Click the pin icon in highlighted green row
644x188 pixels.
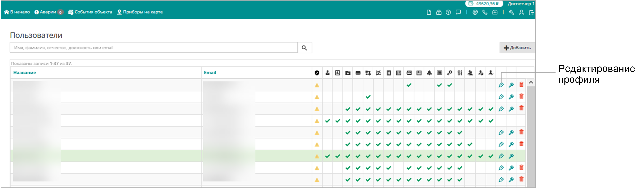[x=511, y=156]
